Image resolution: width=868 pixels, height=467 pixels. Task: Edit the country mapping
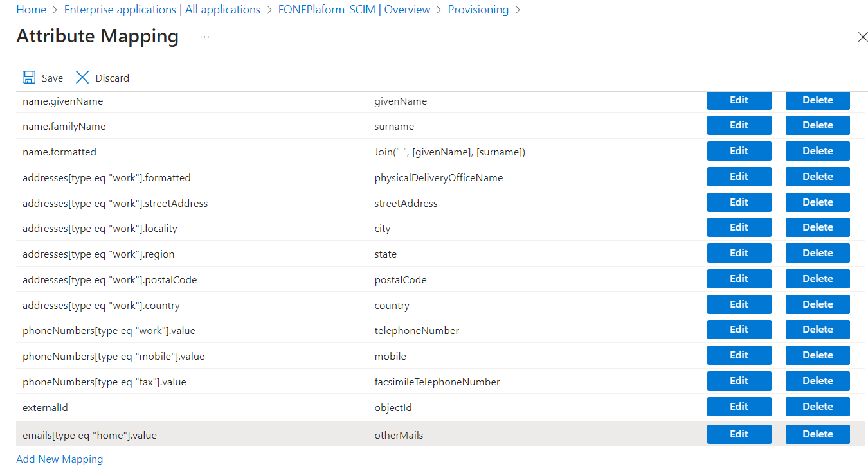click(x=739, y=304)
